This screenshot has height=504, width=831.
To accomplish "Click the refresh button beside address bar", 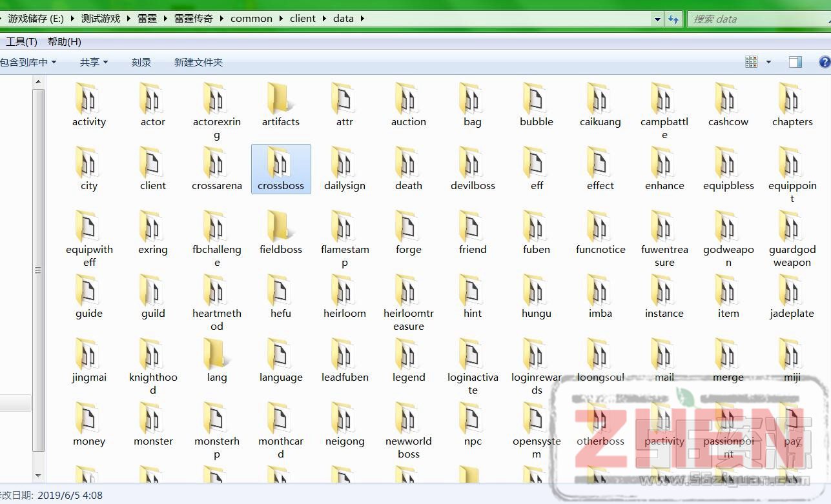I will click(673, 19).
